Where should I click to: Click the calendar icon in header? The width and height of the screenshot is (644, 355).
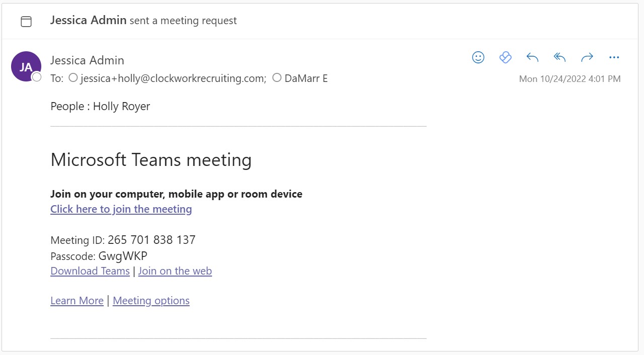pos(26,21)
